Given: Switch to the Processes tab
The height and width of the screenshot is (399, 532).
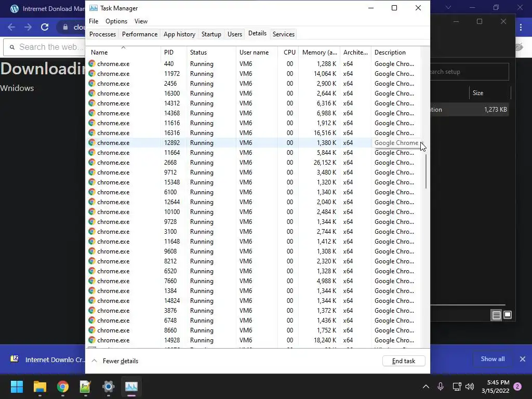Looking at the screenshot, I should (x=102, y=34).
